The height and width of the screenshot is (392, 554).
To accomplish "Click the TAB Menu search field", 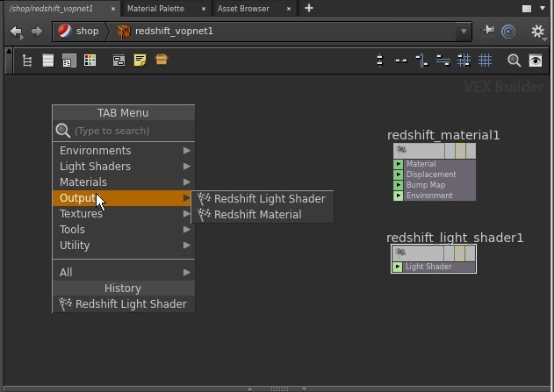I will (123, 131).
